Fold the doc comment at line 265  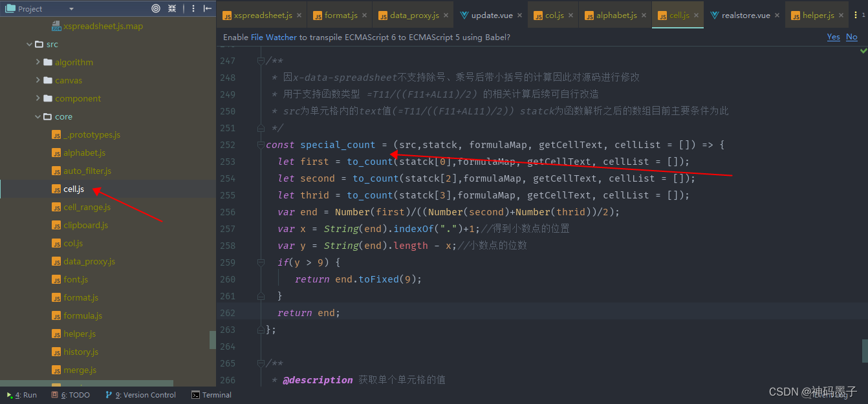point(261,363)
